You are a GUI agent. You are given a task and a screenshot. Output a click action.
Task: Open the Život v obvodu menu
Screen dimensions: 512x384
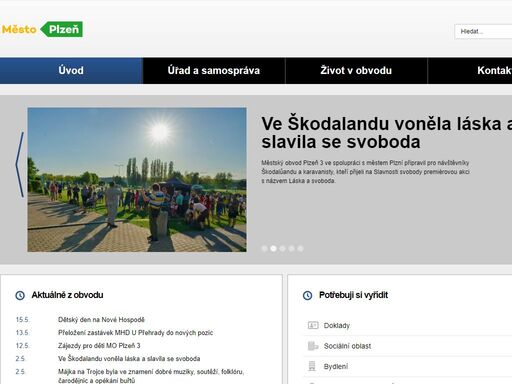(356, 71)
